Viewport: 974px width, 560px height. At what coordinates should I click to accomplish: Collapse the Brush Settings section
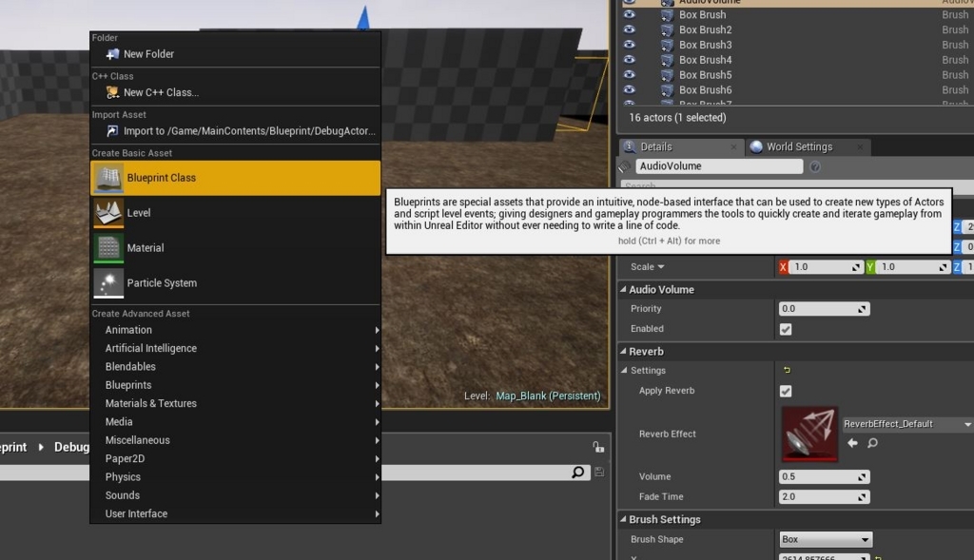coord(623,519)
